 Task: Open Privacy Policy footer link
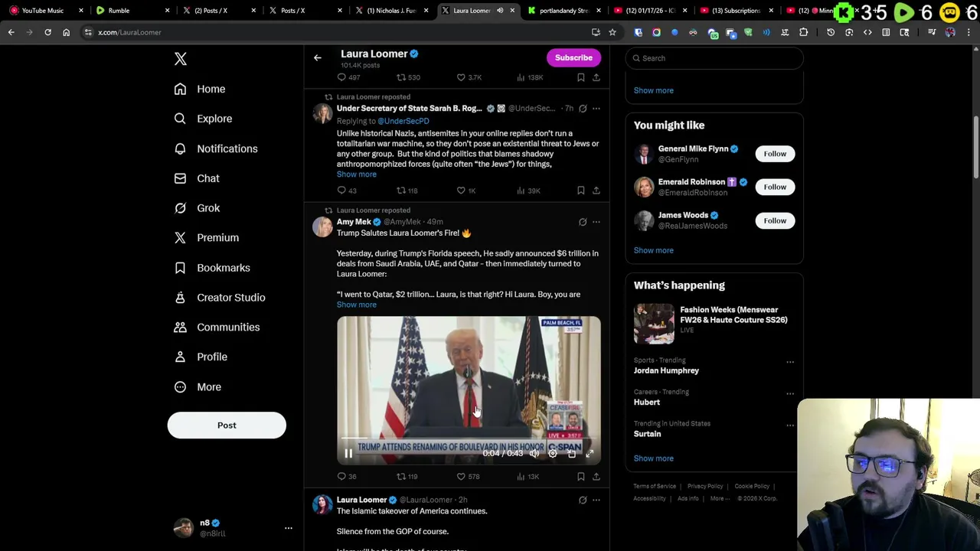[705, 487]
